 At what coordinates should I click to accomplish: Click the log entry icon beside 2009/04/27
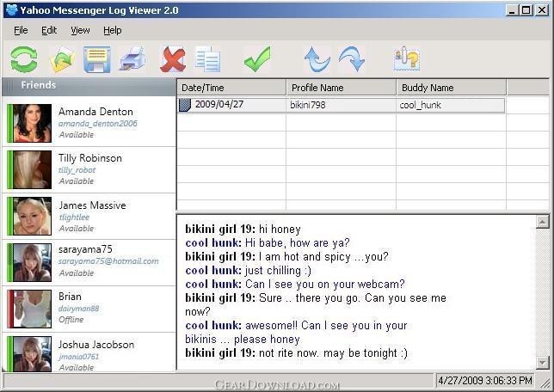tap(185, 105)
